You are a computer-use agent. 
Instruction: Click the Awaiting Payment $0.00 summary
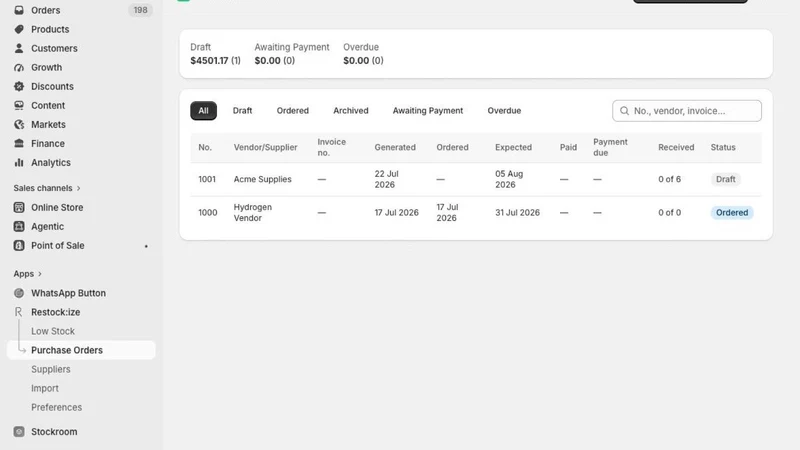[292, 54]
